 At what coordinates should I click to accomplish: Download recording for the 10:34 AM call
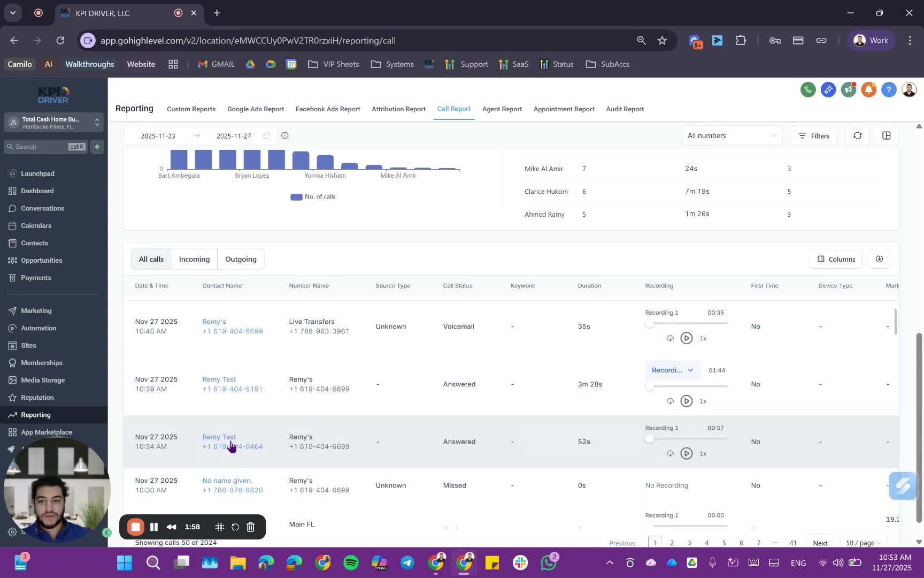[670, 453]
